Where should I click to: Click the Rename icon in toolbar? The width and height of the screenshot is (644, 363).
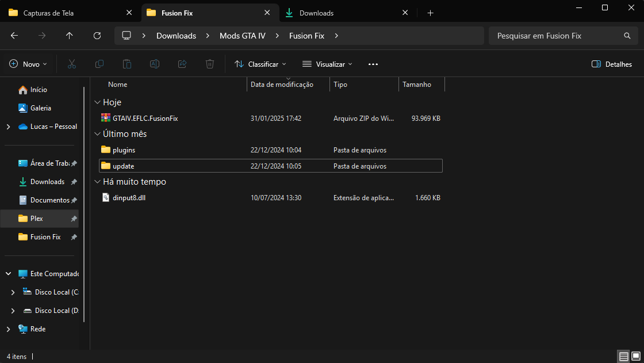click(155, 64)
